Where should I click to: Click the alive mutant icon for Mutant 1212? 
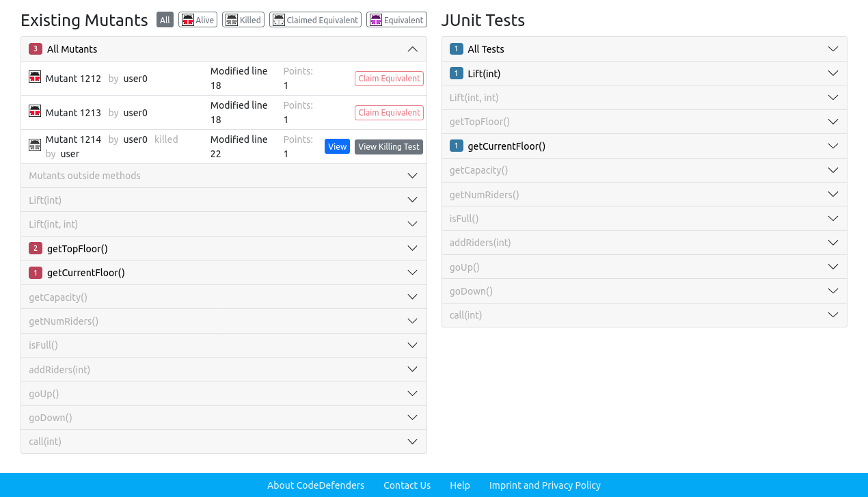(35, 77)
